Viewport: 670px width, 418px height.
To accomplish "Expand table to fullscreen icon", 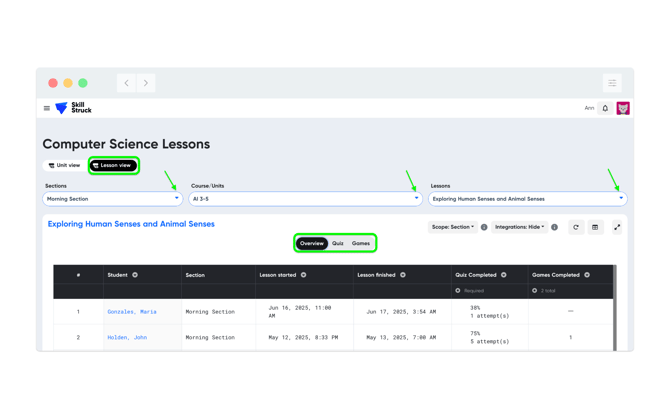I will click(x=617, y=227).
